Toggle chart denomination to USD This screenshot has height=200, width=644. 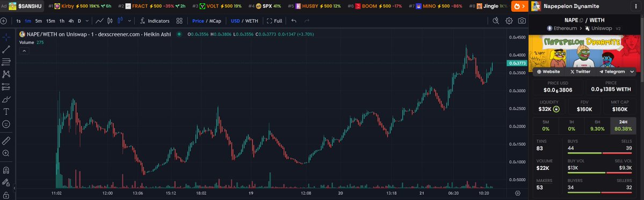click(235, 21)
